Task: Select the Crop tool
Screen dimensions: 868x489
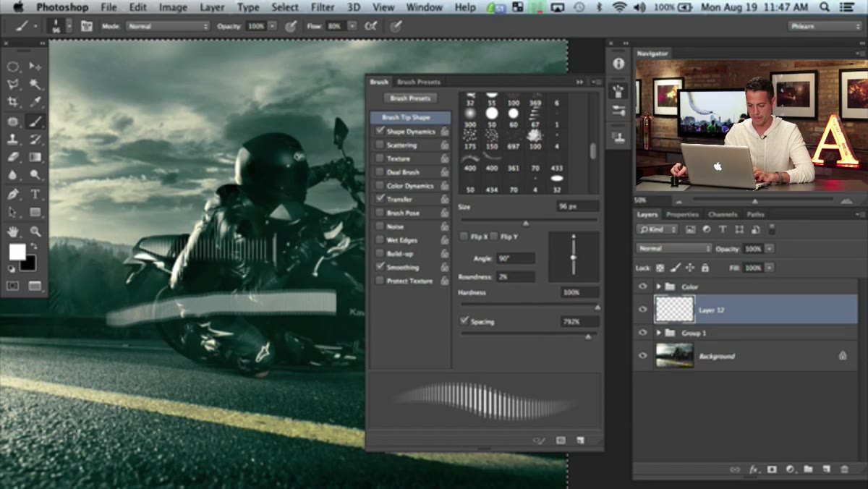Action: pyautogui.click(x=13, y=102)
